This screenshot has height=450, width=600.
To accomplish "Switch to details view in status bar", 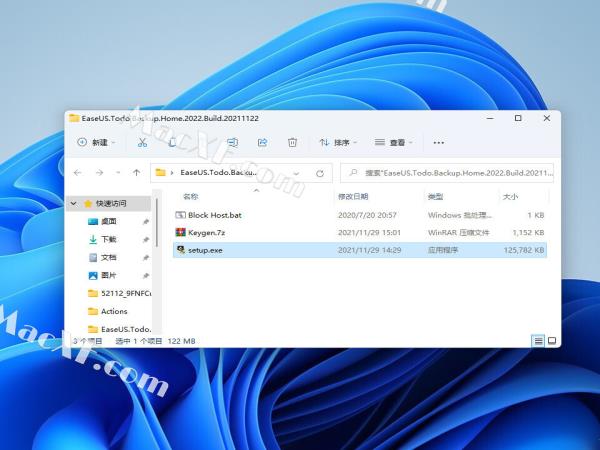I will click(538, 340).
